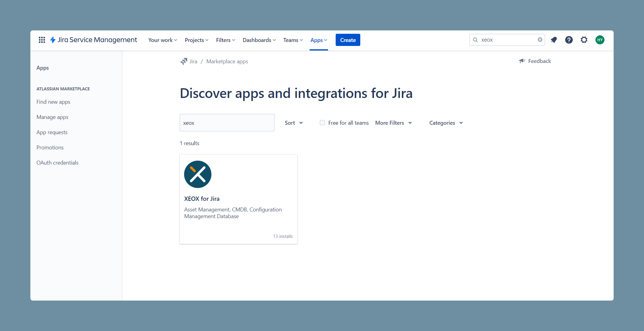Open the Your work menu

tap(163, 40)
